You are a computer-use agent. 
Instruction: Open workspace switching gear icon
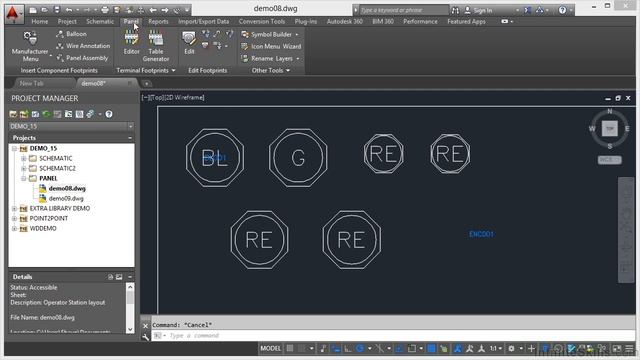[x=511, y=348]
